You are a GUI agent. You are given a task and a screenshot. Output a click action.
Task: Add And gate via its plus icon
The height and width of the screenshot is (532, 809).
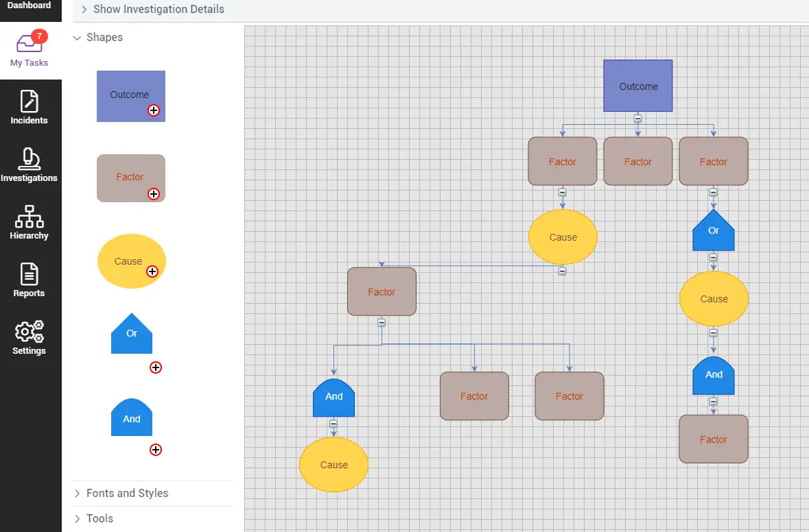156,450
